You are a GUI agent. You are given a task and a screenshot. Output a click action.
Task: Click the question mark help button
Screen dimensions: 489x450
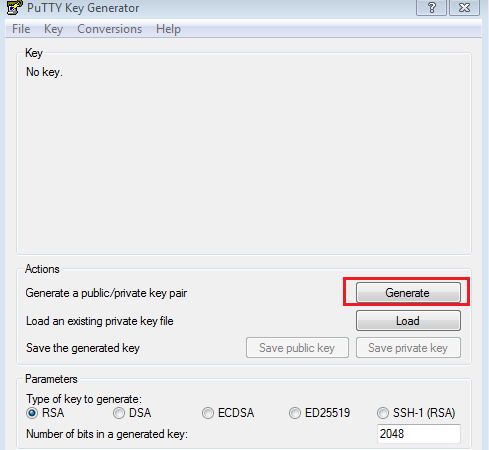[x=431, y=7]
